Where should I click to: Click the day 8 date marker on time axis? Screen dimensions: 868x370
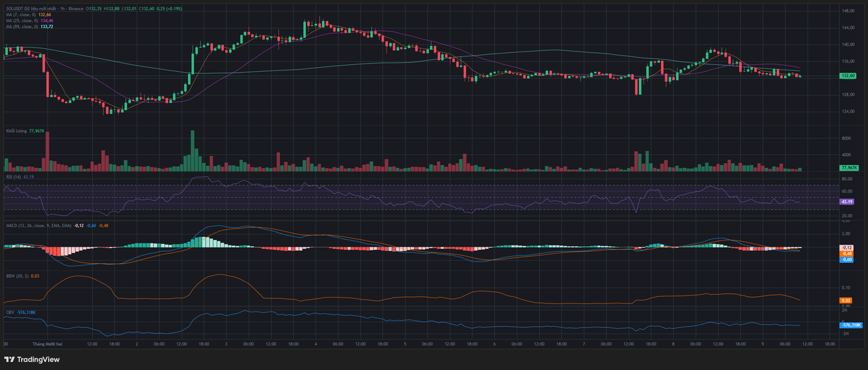point(673,344)
